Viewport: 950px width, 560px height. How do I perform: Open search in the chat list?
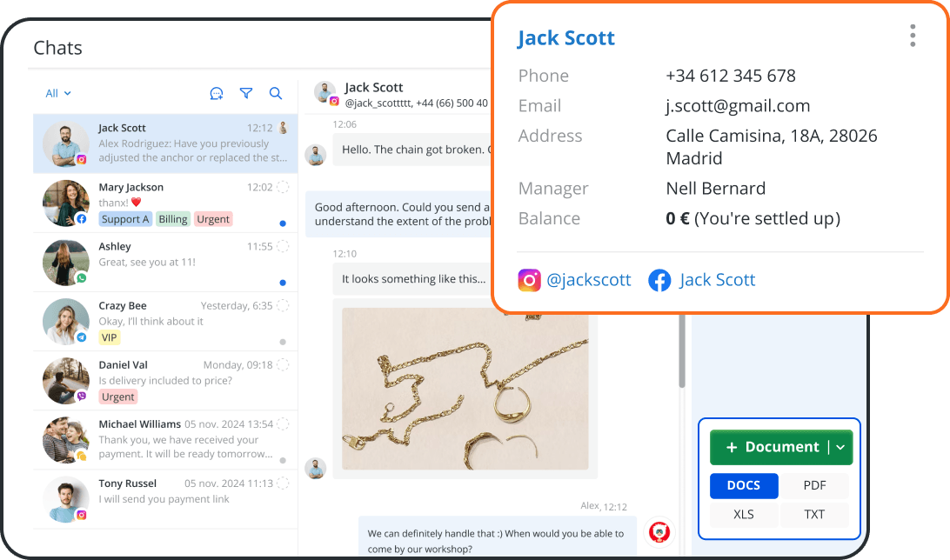coord(276,93)
